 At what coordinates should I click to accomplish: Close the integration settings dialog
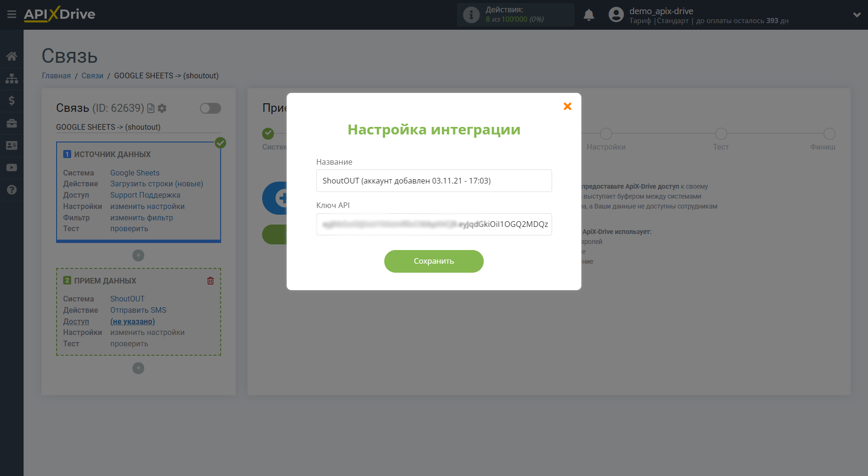pos(568,107)
